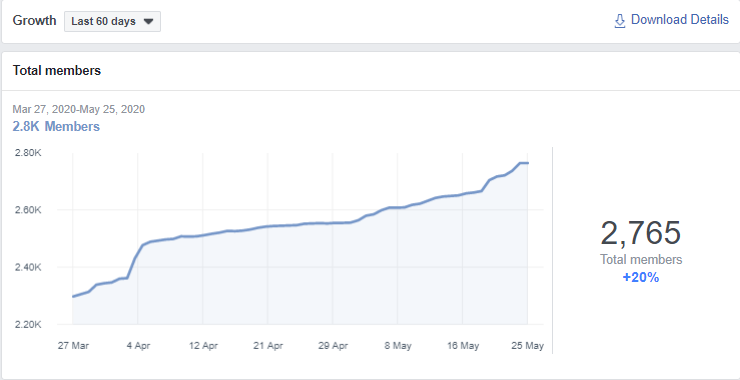Click the 16 May x-axis label
The image size is (740, 380).
coord(463,346)
